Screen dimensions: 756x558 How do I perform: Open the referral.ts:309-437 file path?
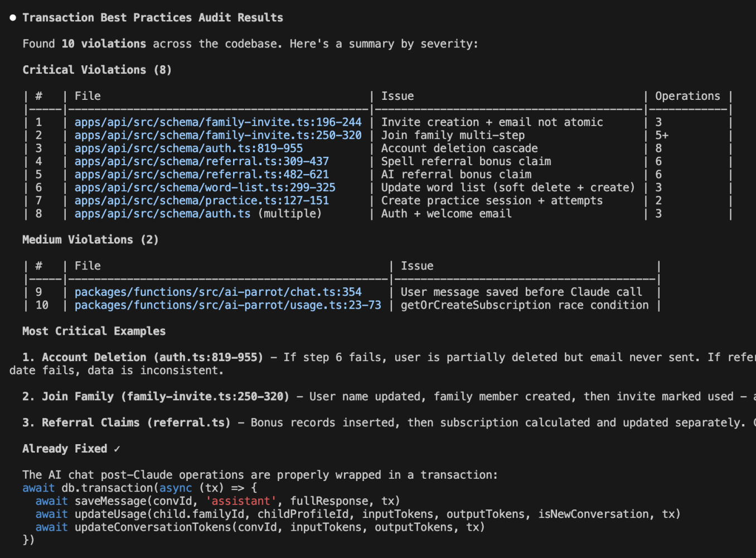(201, 161)
